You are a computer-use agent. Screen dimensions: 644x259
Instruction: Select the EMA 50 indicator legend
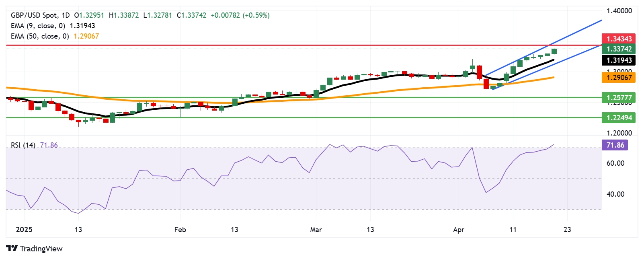point(55,36)
